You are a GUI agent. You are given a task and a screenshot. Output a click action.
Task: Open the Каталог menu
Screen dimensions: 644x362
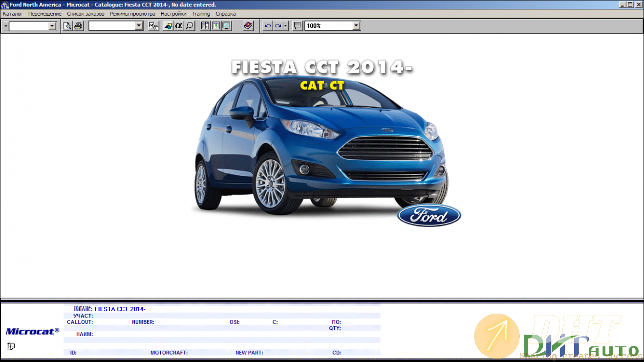pyautogui.click(x=13, y=14)
